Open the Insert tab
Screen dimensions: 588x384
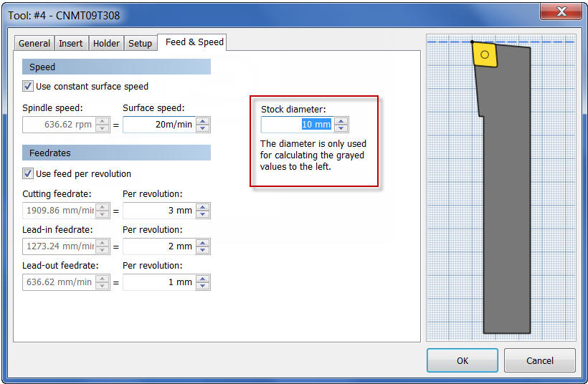(71, 44)
